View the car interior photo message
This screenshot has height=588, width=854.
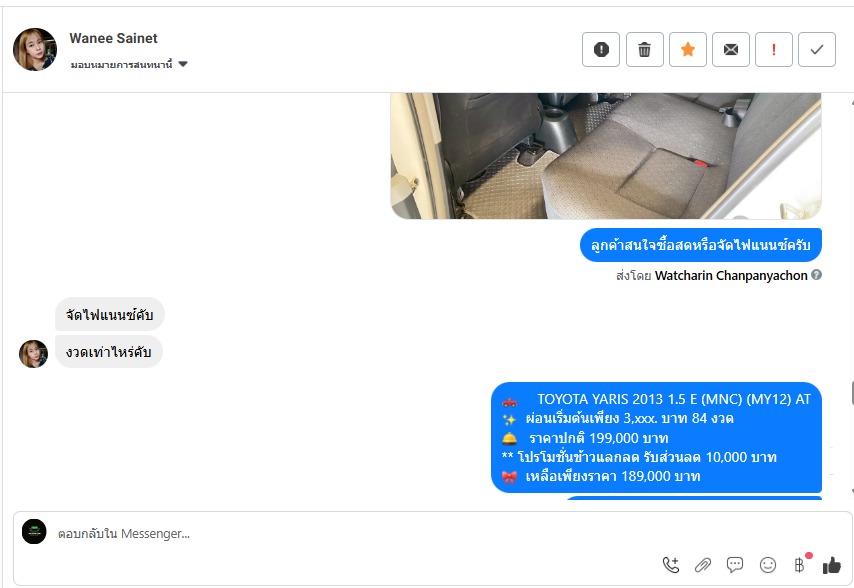click(x=606, y=156)
